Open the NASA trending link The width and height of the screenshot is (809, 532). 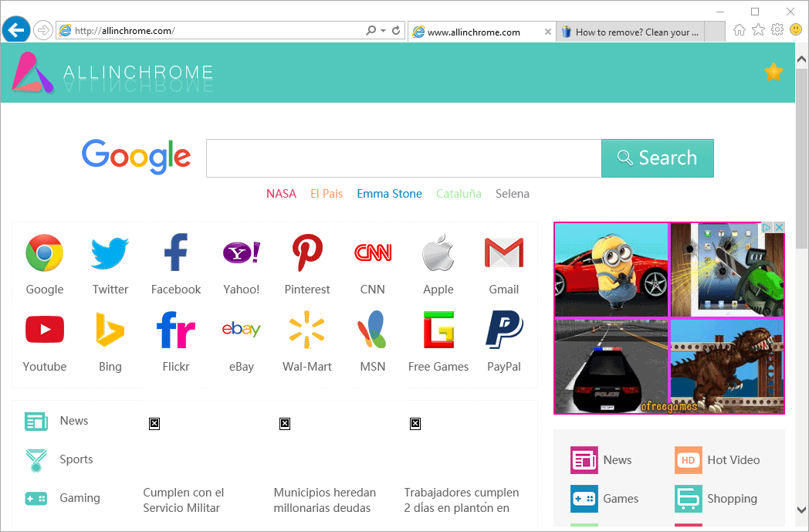[x=281, y=194]
